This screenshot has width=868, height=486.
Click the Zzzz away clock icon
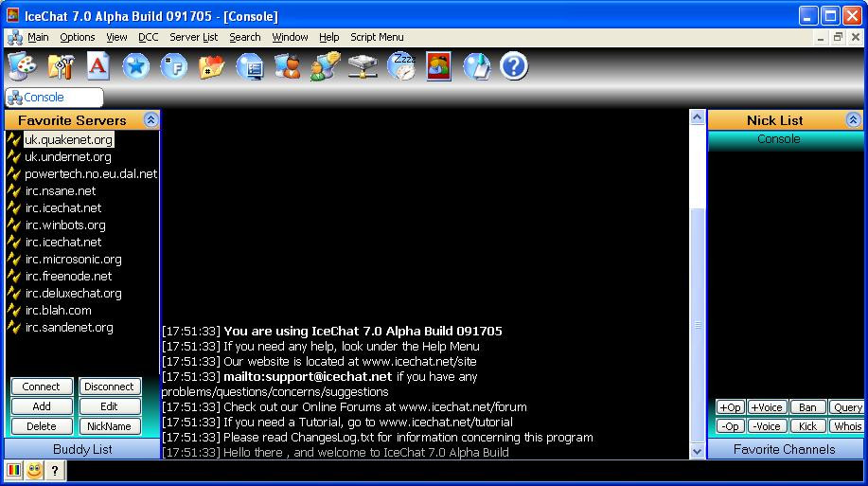point(401,66)
